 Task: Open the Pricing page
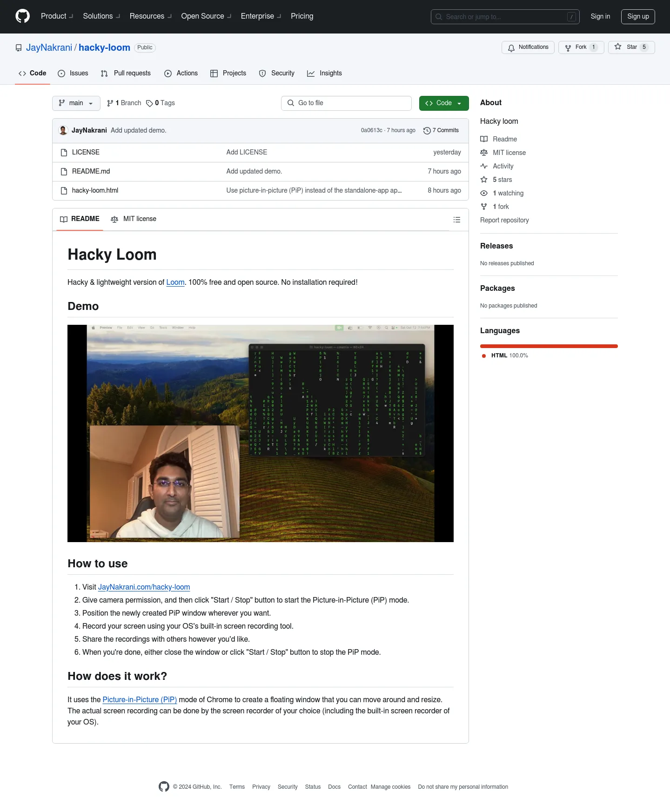[302, 16]
